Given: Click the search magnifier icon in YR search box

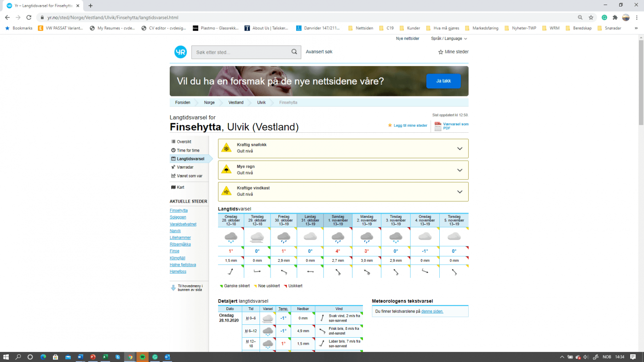Looking at the screenshot, I should tap(294, 52).
